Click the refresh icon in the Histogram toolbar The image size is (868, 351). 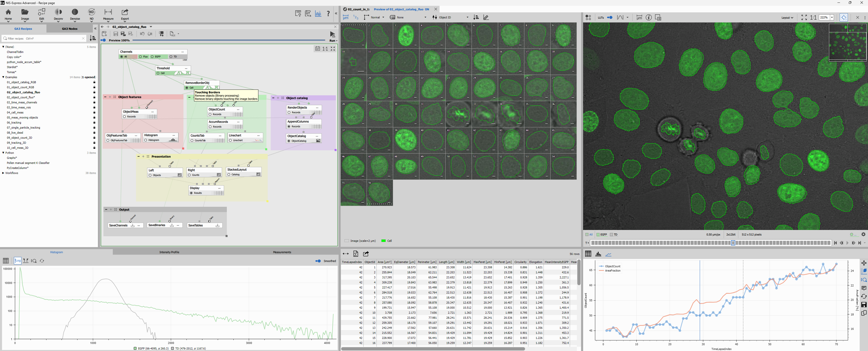[x=42, y=260]
